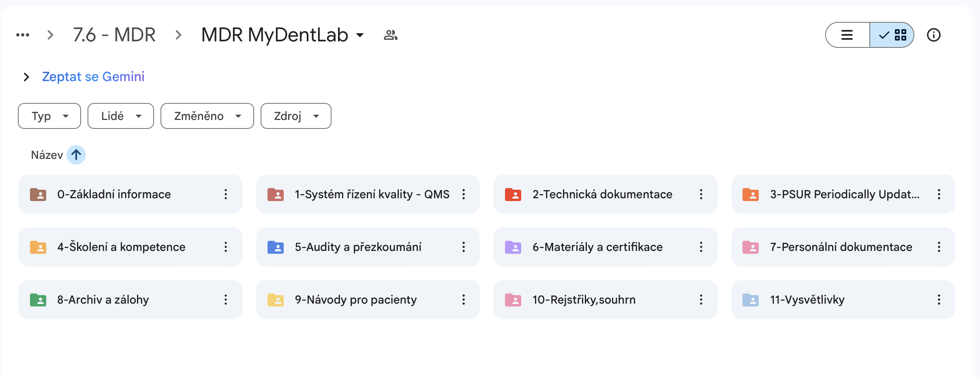Click the Název sort column label
The width and height of the screenshot is (980, 377).
click(x=47, y=155)
